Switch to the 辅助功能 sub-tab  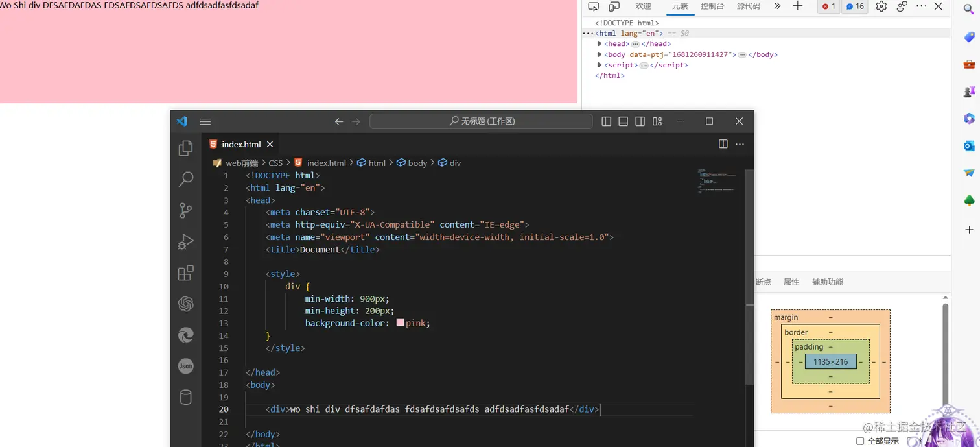click(x=828, y=282)
